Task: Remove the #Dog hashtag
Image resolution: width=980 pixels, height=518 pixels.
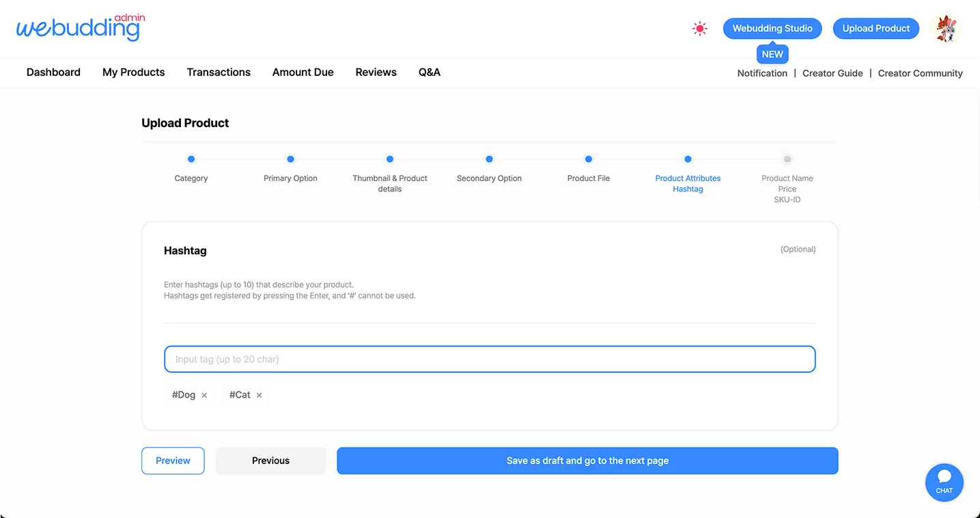Action: click(204, 396)
